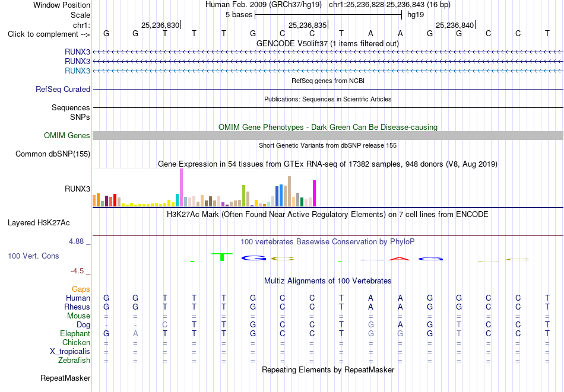564x392 pixels.
Task: Click the green T in PhyloP logo
Action: point(222,257)
